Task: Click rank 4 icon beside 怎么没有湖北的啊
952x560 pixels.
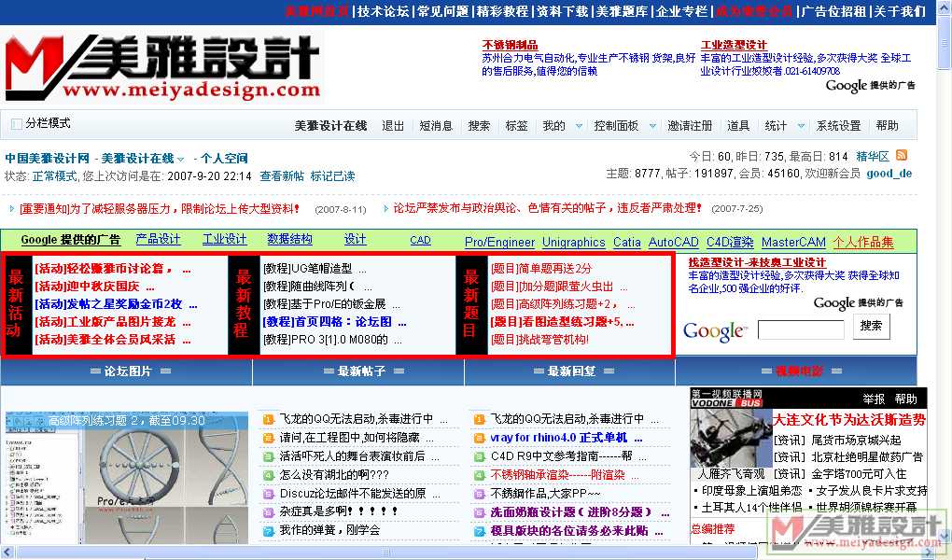Action: pyautogui.click(x=268, y=475)
